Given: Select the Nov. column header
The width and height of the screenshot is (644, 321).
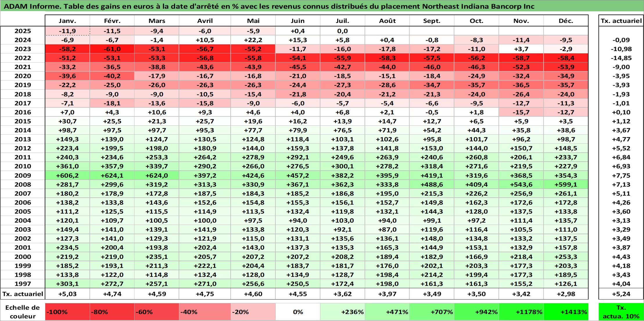Looking at the screenshot, I should coord(521,21).
